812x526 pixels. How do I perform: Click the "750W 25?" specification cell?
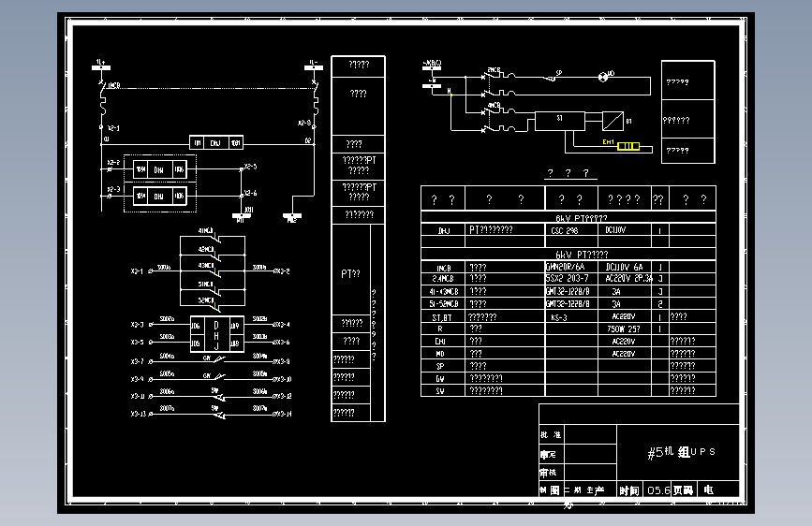point(624,329)
